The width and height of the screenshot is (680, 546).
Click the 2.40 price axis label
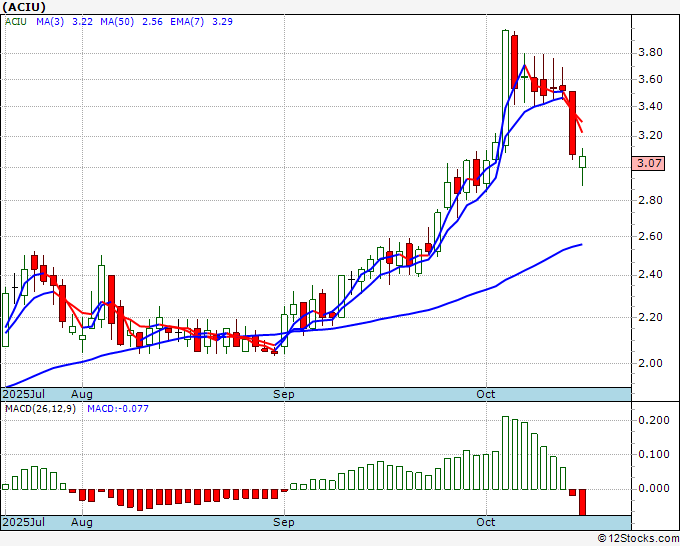point(650,275)
